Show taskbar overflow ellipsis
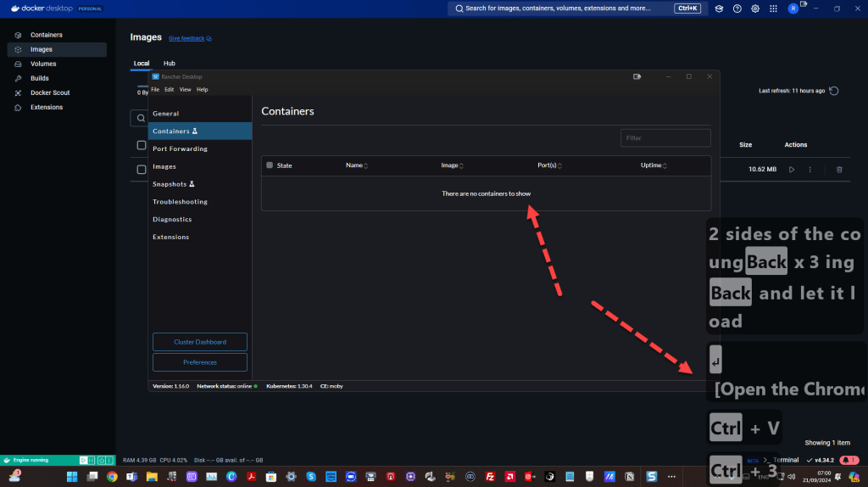868x487 pixels. 671,477
